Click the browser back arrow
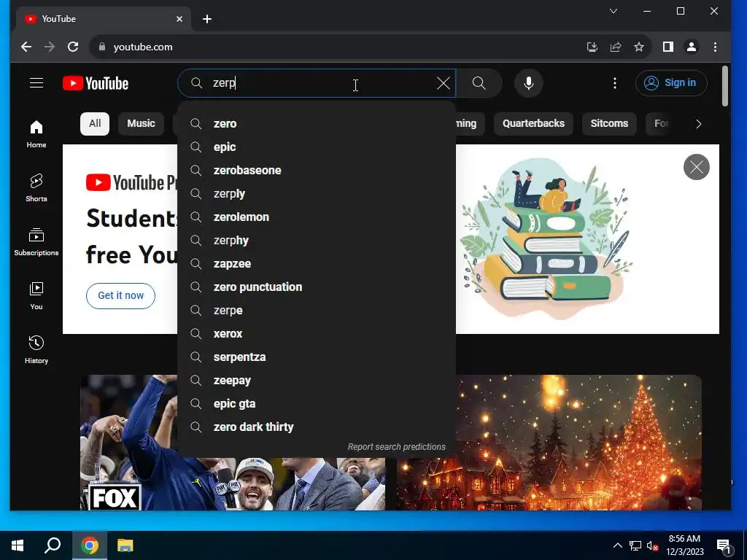 [x=26, y=47]
